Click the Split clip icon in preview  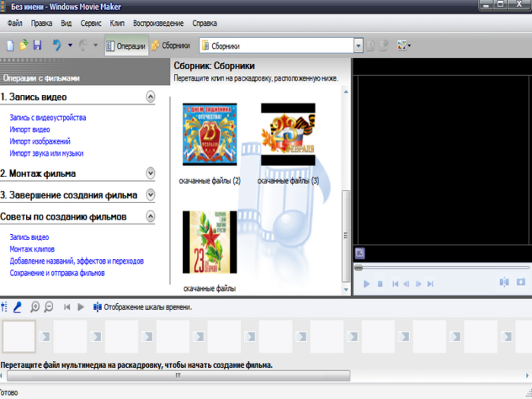tap(504, 282)
